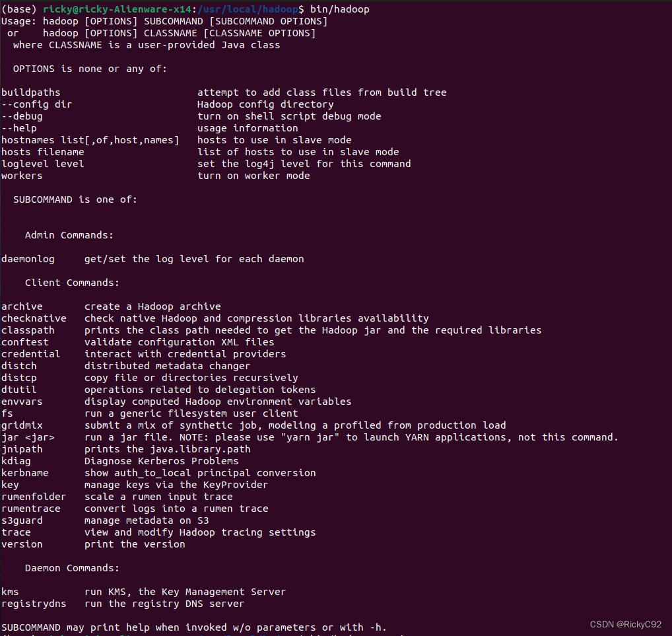
Task: Click the 'version' command entry
Action: pos(22,544)
